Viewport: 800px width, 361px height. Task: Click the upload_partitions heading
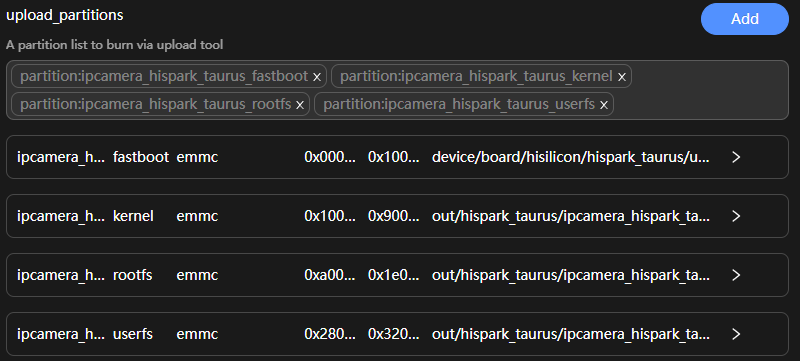(x=65, y=15)
